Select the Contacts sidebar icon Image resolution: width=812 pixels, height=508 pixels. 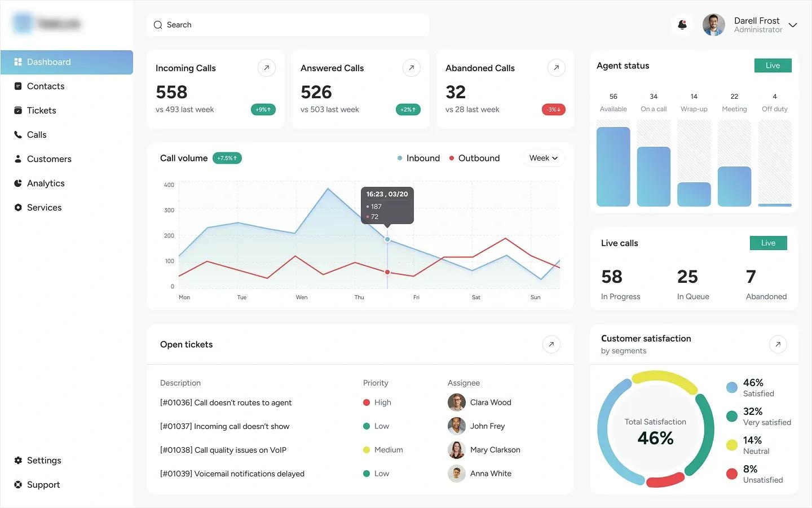(x=18, y=86)
